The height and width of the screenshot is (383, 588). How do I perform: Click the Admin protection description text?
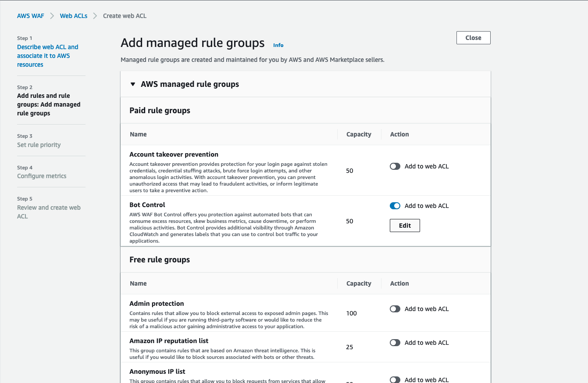229,320
